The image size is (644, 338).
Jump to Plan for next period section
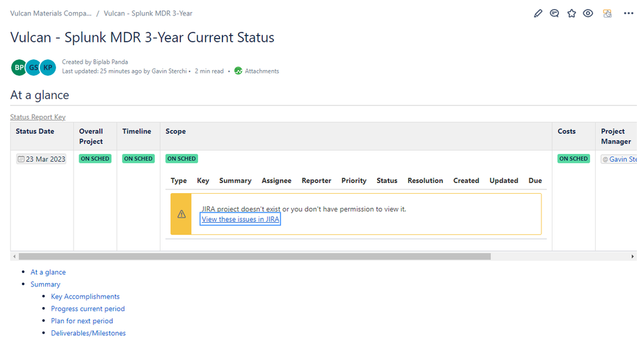82,321
